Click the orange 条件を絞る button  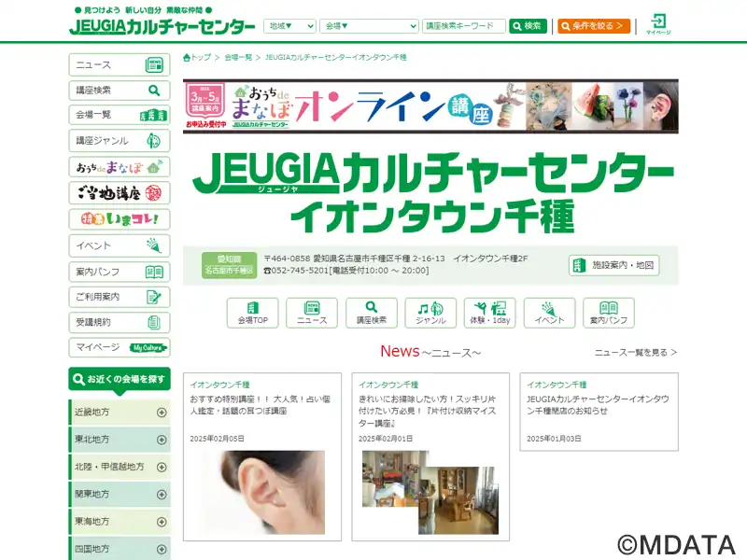click(x=594, y=26)
